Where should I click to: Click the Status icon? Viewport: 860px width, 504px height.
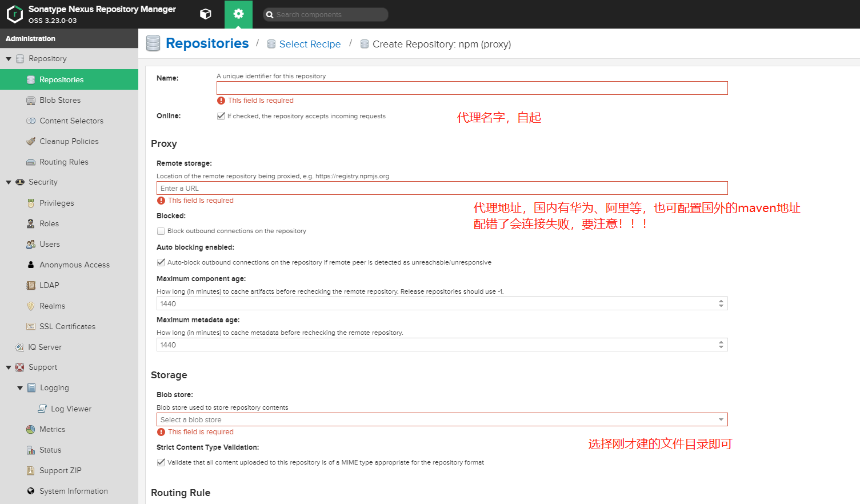(31, 450)
